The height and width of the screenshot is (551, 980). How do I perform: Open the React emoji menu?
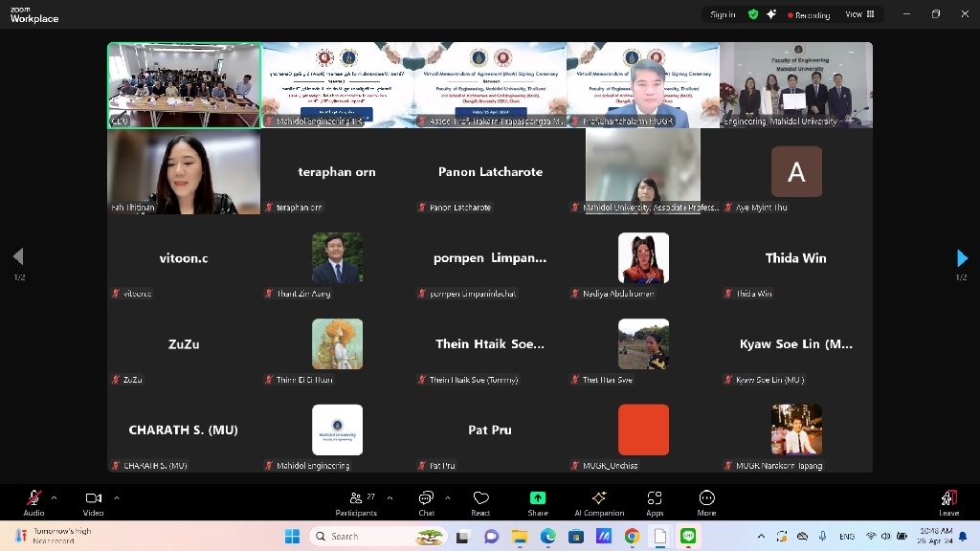[480, 501]
